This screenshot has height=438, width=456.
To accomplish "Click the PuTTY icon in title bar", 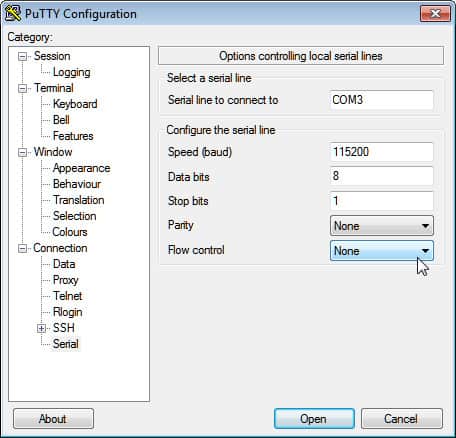I will (x=13, y=13).
